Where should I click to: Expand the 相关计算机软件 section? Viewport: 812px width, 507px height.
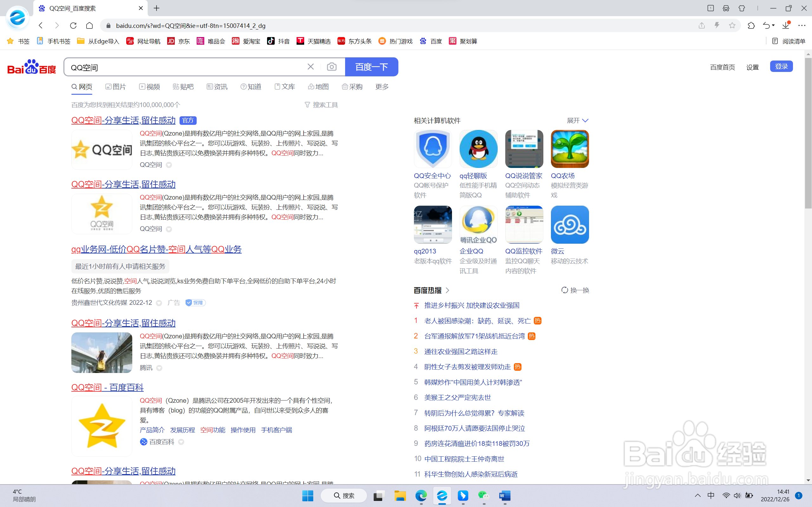pos(578,120)
